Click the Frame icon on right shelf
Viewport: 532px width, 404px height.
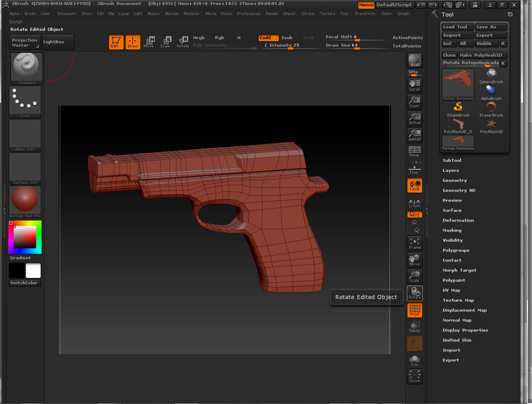414,243
